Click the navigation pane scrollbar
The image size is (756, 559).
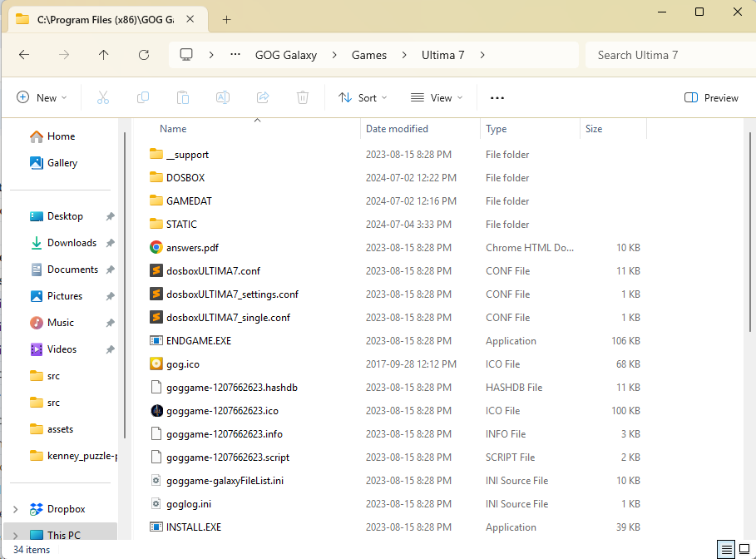tap(125, 284)
